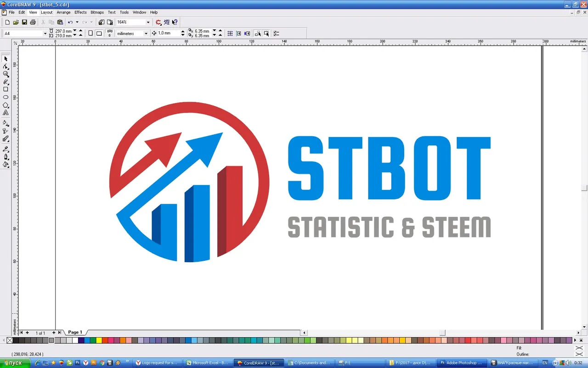The image size is (588, 368).
Task: Increase the nudge offset 1,0 mm
Action: click(183, 32)
